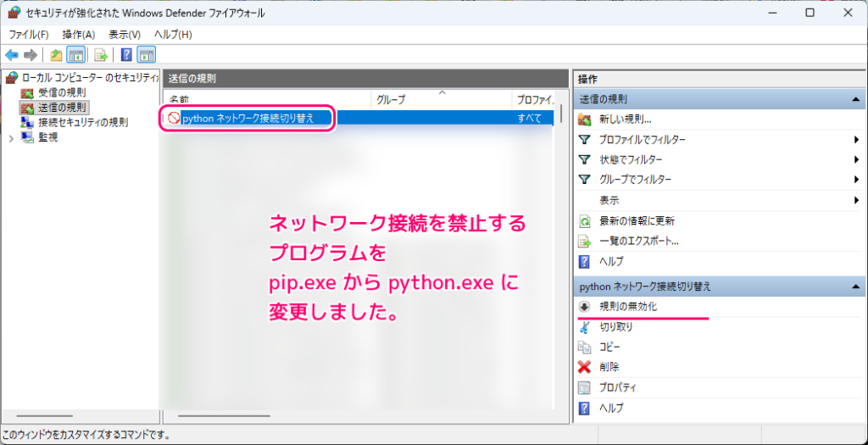Image resolution: width=868 pixels, height=445 pixels.
Task: Click the 受信の規則 tree icon
Action: click(x=27, y=92)
